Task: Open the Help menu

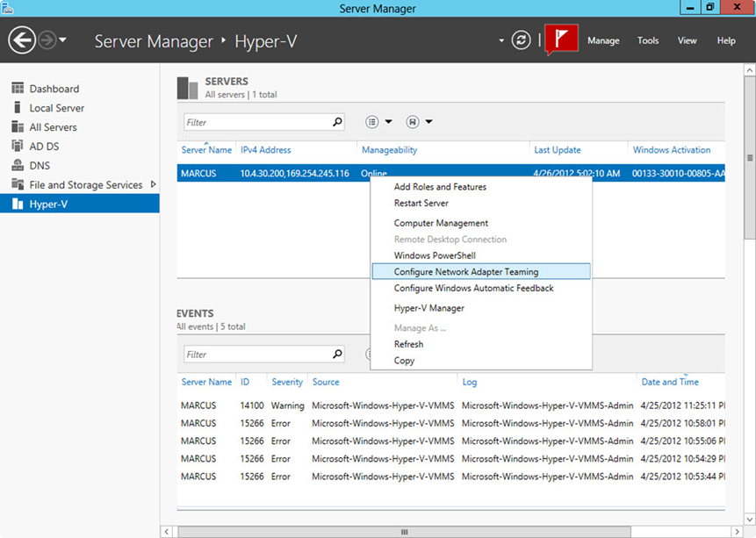Action: (726, 40)
